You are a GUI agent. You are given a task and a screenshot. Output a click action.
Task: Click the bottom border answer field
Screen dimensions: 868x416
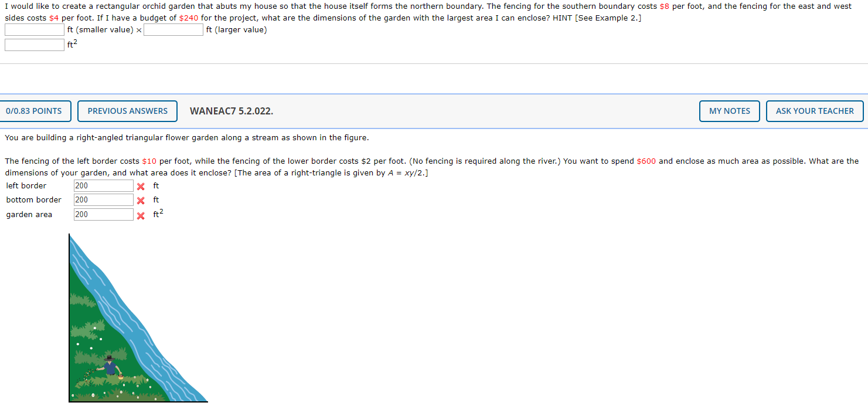tap(104, 200)
